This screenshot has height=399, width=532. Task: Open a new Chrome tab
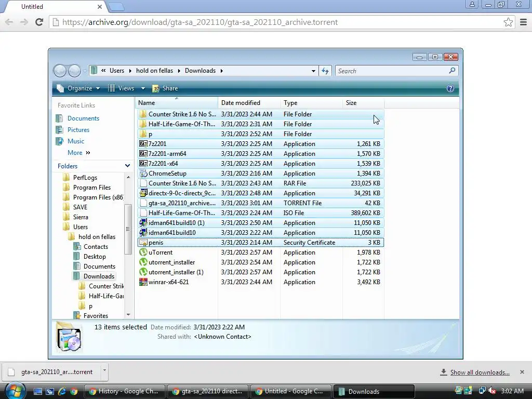pyautogui.click(x=116, y=7)
